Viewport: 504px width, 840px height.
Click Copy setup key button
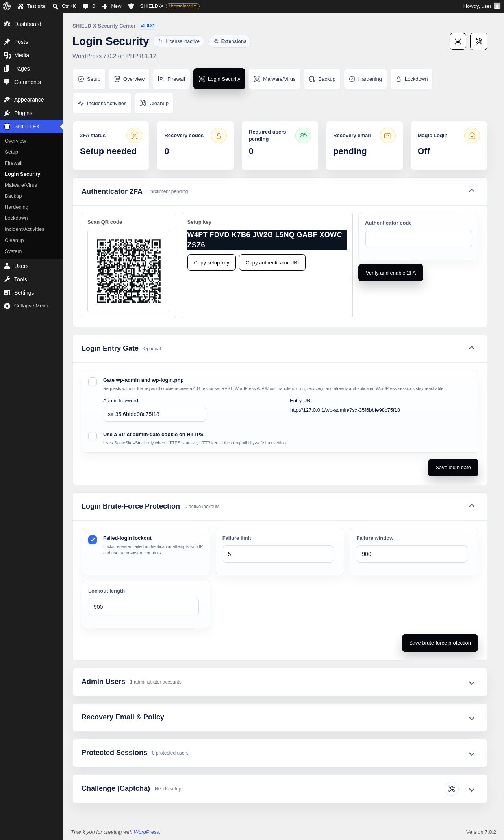coord(211,262)
